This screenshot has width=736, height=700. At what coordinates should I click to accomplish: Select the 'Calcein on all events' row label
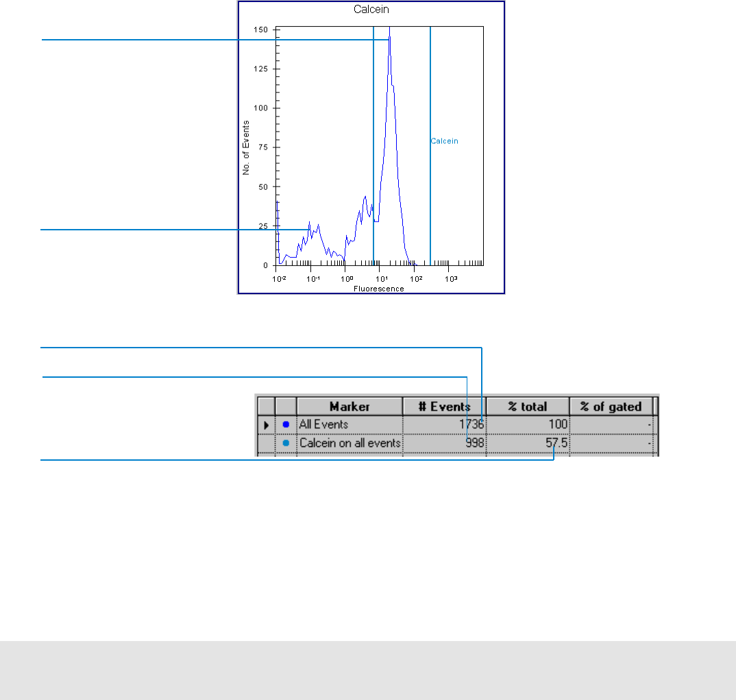[x=350, y=443]
